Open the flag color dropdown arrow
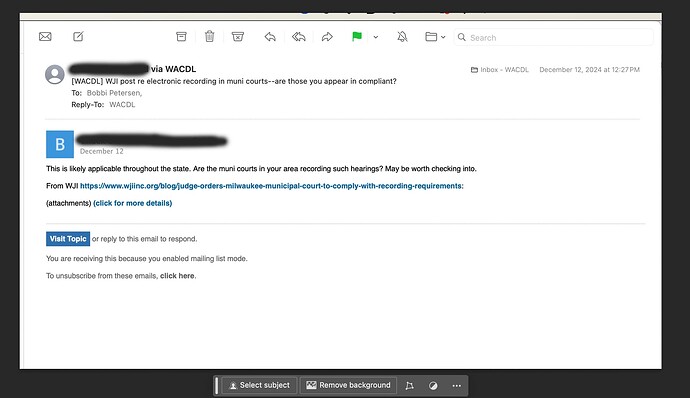 pos(376,37)
